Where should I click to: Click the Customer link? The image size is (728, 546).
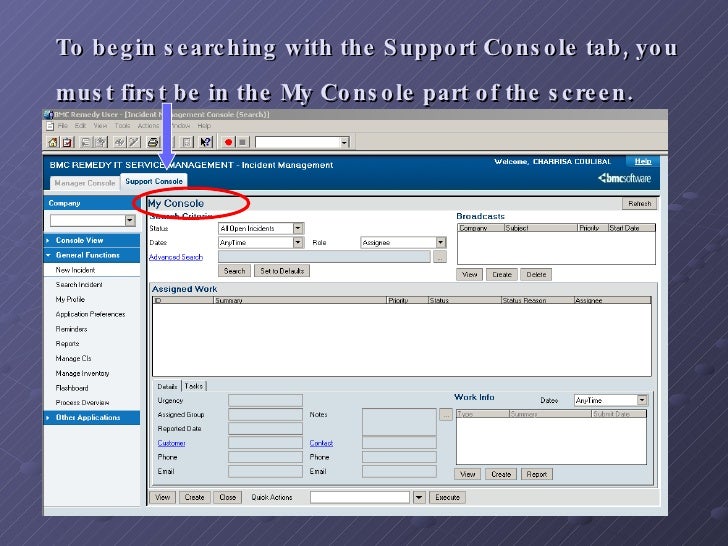tap(171, 443)
